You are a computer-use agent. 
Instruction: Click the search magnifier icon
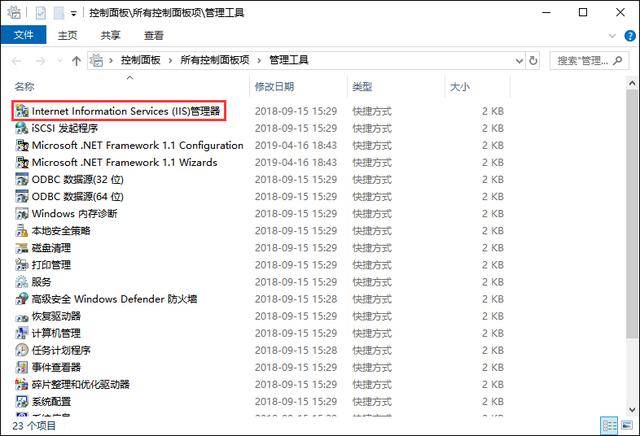coord(618,61)
